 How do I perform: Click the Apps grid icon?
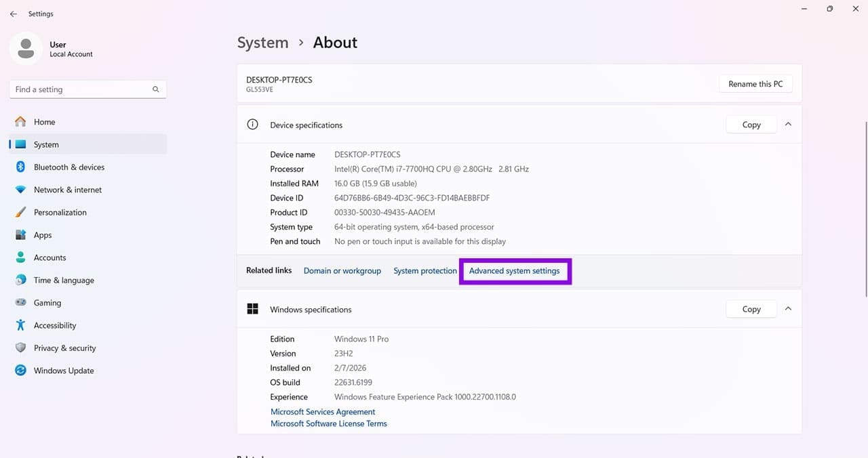20,235
